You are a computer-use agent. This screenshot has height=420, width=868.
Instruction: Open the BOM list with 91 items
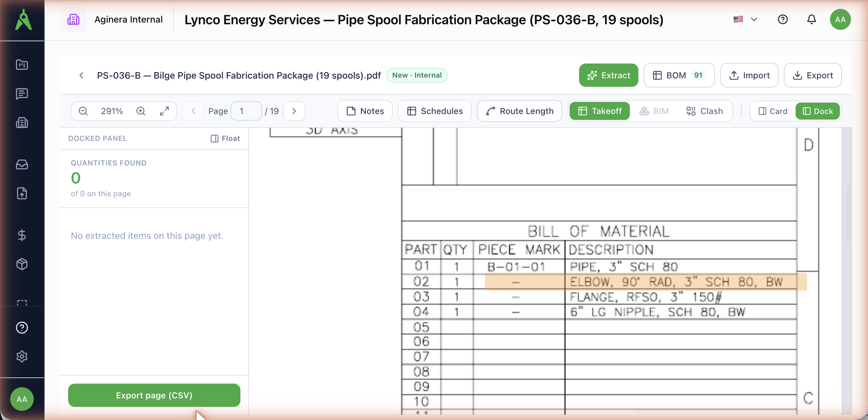click(679, 76)
